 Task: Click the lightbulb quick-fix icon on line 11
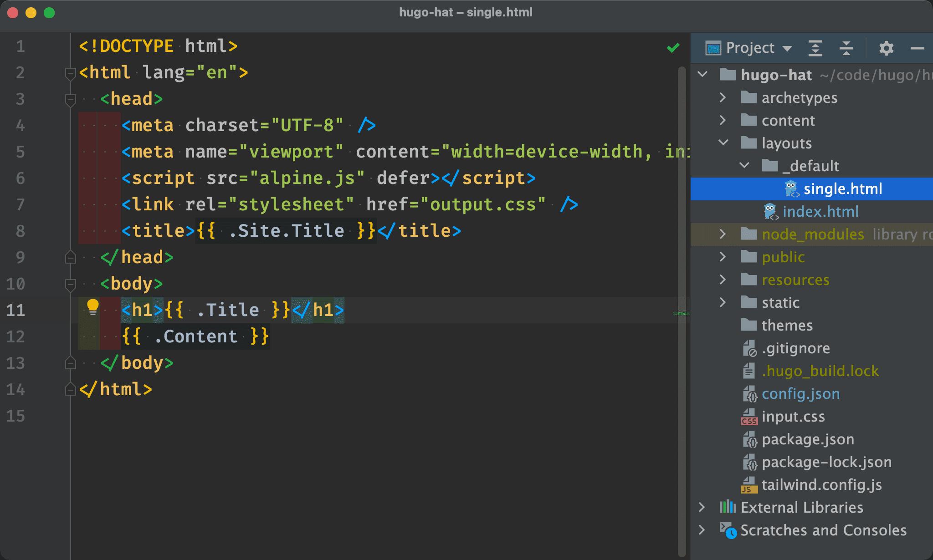pos(92,307)
